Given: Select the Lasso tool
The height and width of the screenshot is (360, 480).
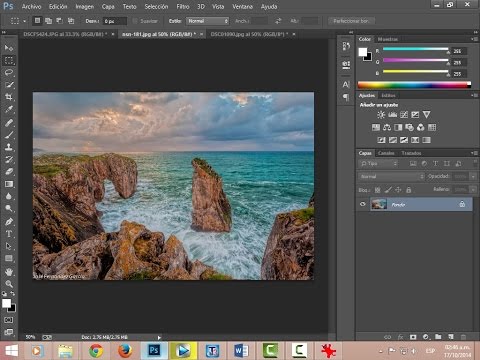Looking at the screenshot, I should click(x=9, y=72).
